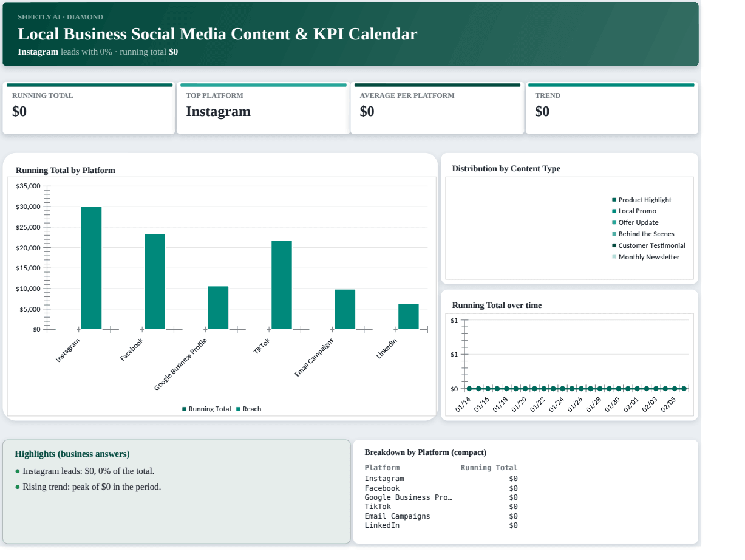Click the Distribution by Content Type title
The width and height of the screenshot is (745, 560).
pos(506,168)
